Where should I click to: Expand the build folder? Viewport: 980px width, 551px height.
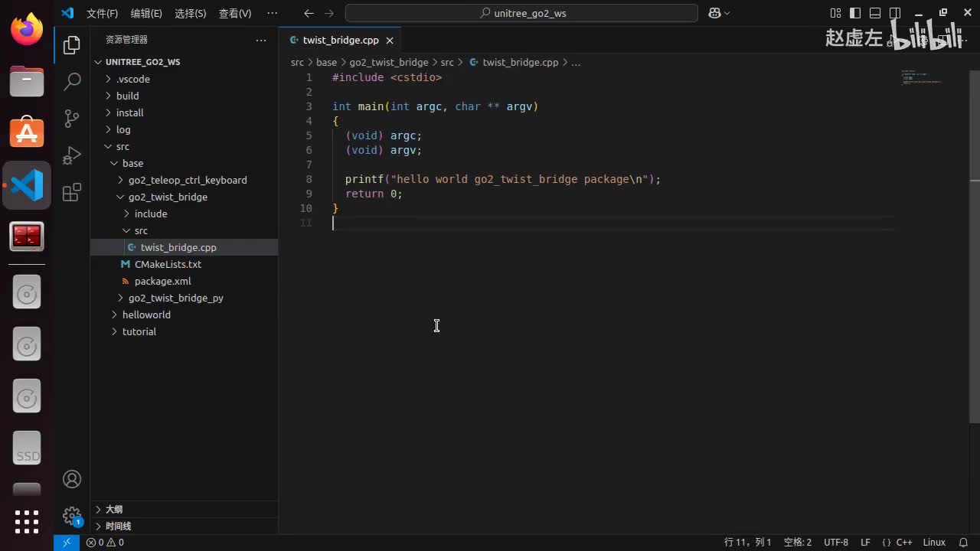tap(184, 96)
